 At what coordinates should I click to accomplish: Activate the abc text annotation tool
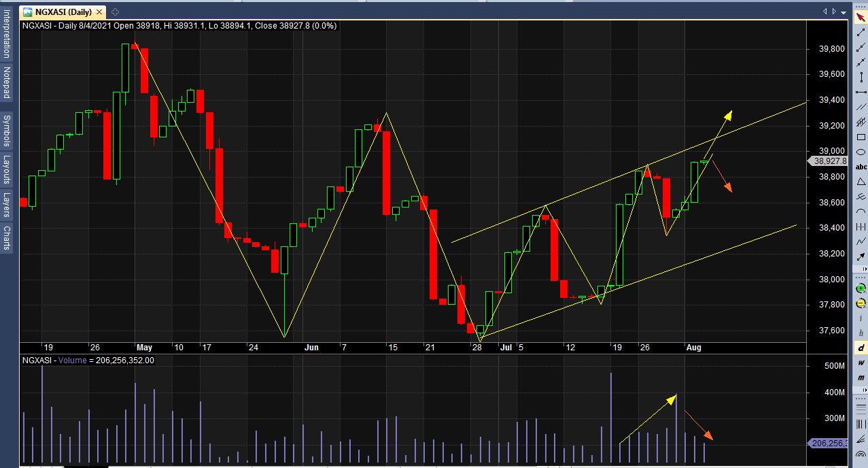[x=861, y=167]
